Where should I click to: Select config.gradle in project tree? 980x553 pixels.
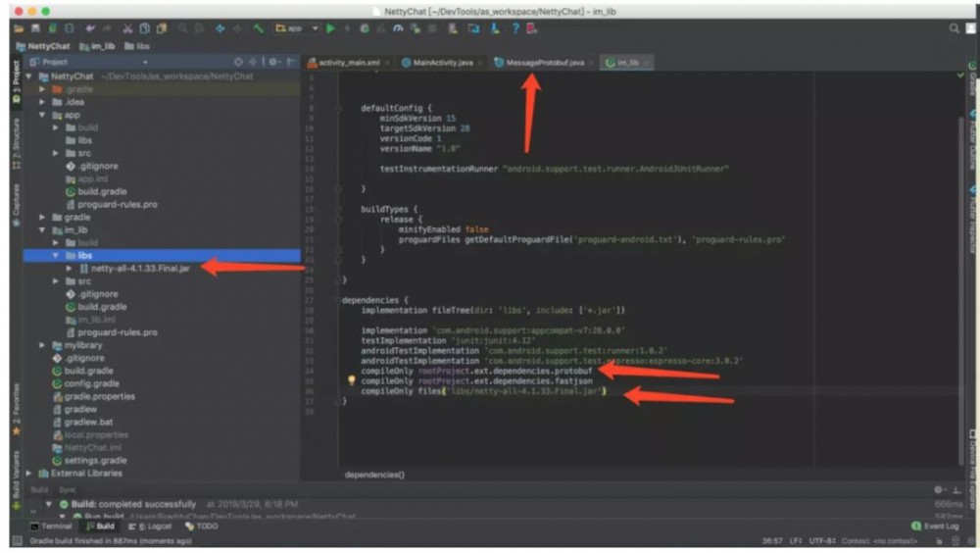coord(91,383)
